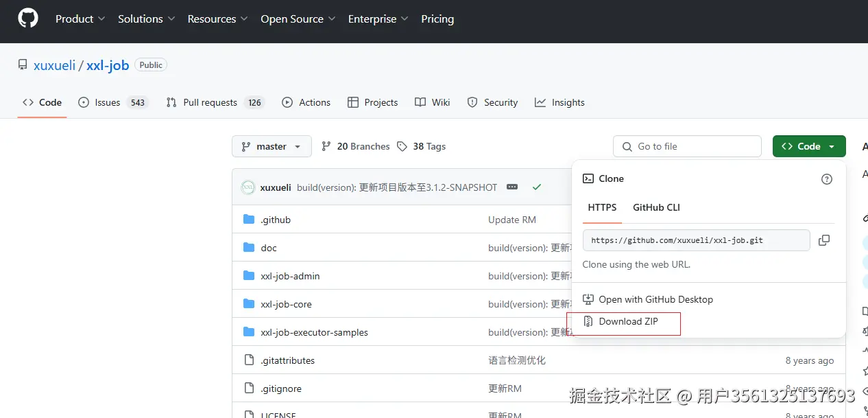Image resolution: width=868 pixels, height=418 pixels.
Task: Switch to the Issues tab
Action: [x=113, y=102]
